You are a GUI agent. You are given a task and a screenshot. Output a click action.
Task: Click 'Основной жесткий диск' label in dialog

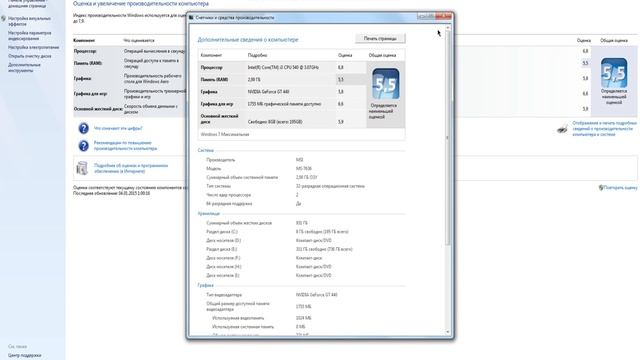220,119
